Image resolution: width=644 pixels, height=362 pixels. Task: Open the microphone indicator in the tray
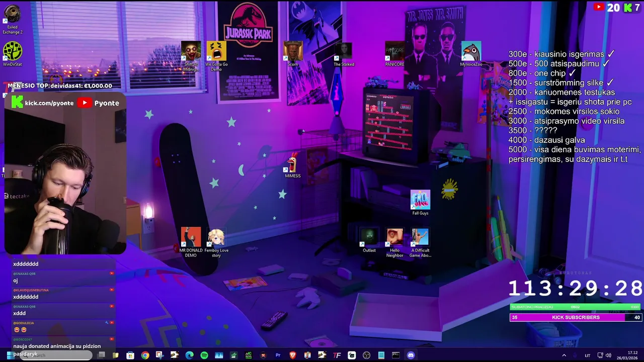(575, 355)
